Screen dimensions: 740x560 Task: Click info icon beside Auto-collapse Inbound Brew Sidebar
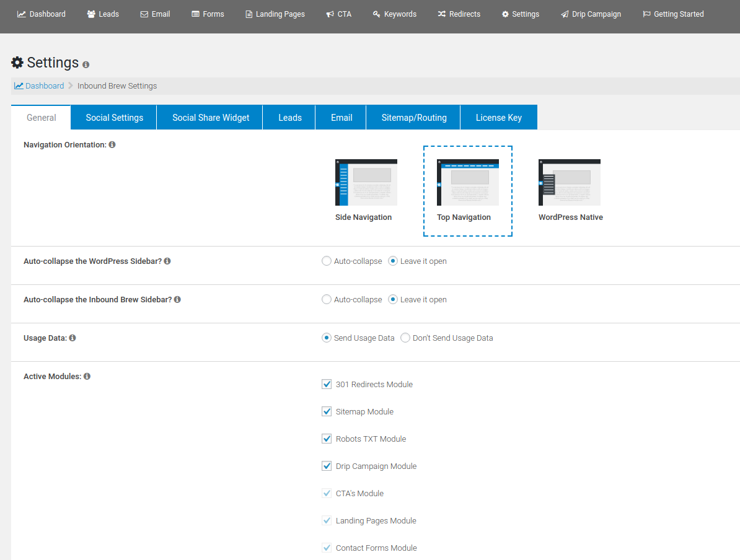177,299
